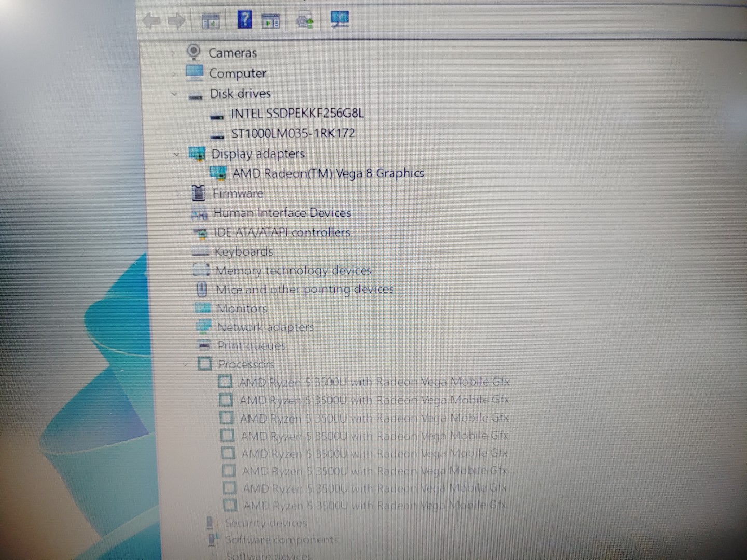Screen dimensions: 747x560
Task: Select the Monitors category icon
Action: point(202,308)
